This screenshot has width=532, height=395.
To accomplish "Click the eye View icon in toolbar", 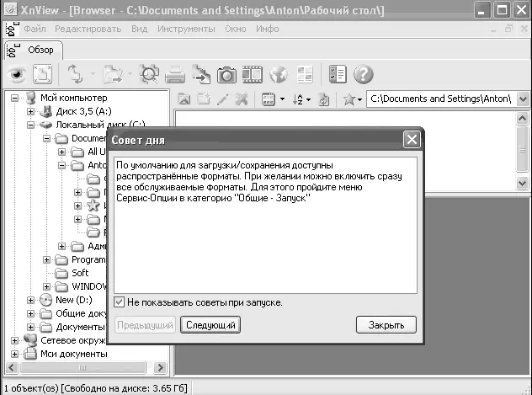I will [17, 74].
